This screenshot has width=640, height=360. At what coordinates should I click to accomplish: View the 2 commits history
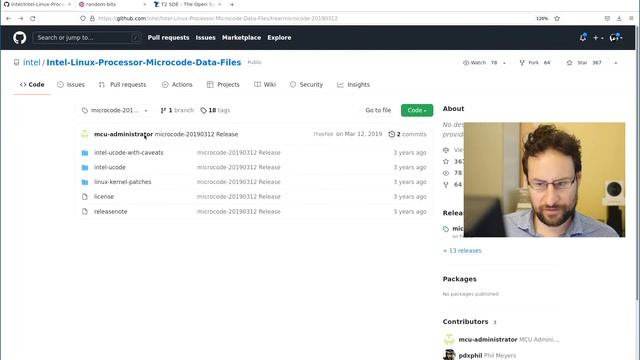pos(407,134)
